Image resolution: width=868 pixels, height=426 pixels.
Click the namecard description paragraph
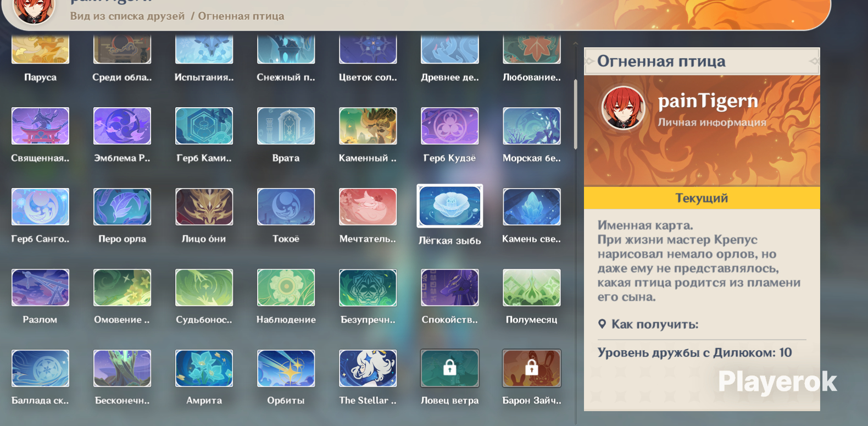(699, 261)
